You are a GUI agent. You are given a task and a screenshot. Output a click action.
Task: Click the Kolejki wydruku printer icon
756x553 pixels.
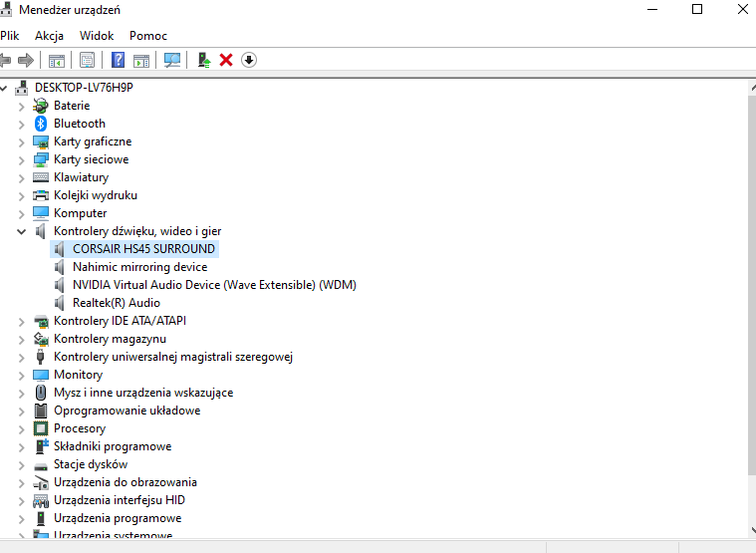click(41, 195)
